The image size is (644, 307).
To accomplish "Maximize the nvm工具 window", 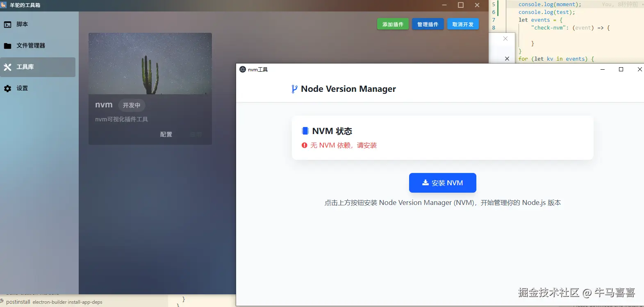I will pos(621,69).
